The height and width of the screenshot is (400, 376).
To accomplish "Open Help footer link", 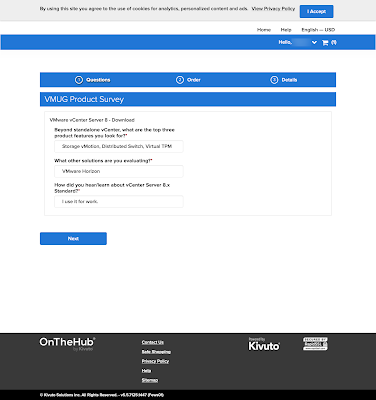I will pos(146,371).
